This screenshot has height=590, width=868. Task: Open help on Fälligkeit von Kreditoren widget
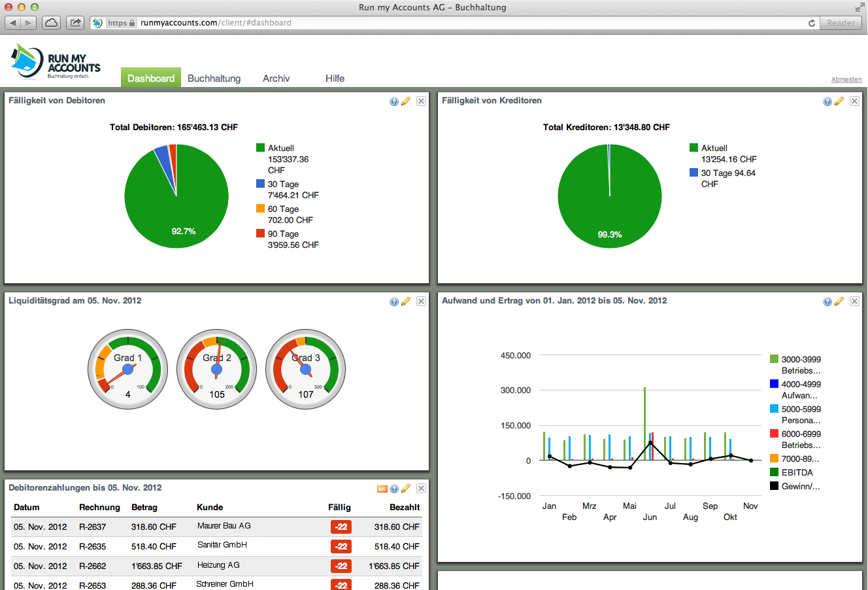click(827, 101)
